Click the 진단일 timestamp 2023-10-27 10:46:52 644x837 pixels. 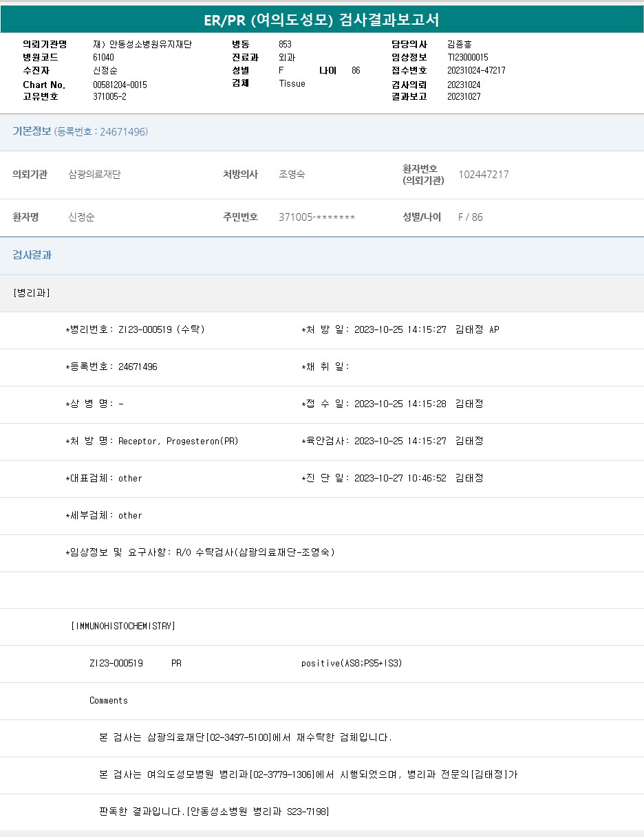coord(400,478)
